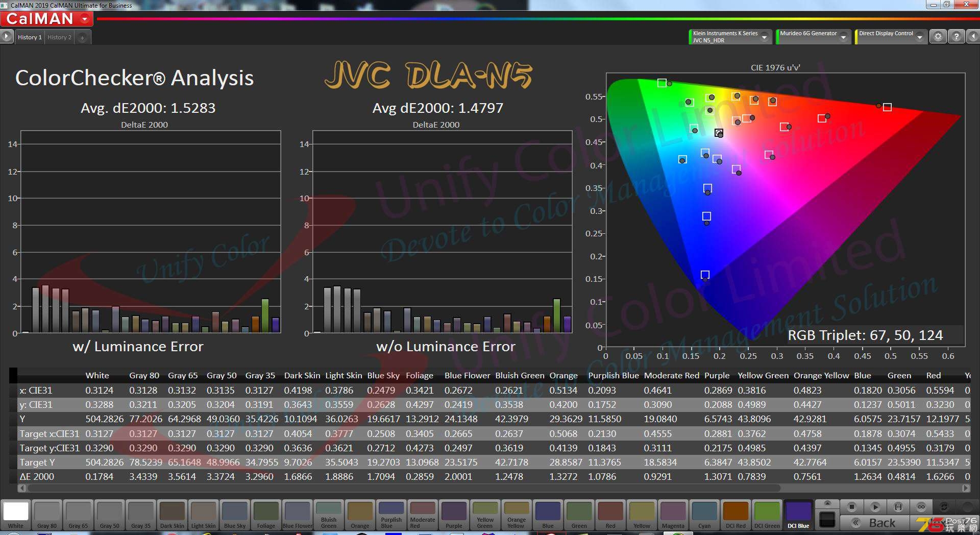
Task: Open Klein Instruments K Series meter dropdown
Action: click(x=729, y=37)
